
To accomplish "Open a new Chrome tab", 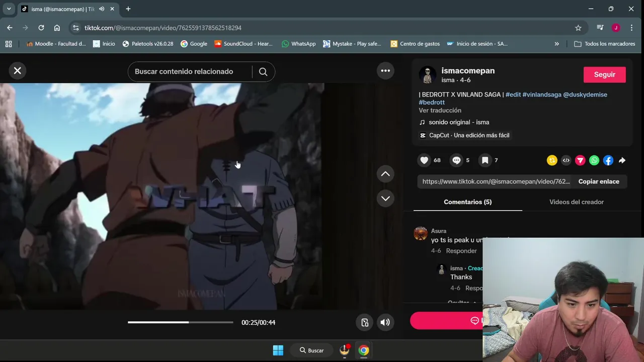I will [x=128, y=9].
